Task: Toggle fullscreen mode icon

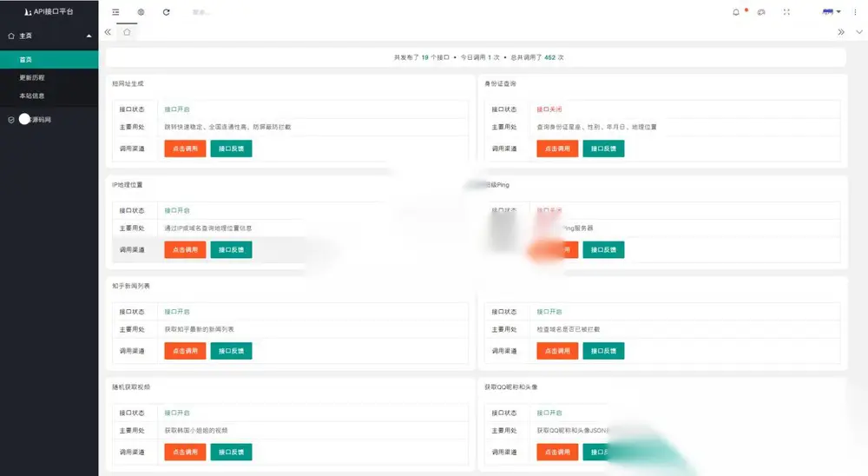Action: pyautogui.click(x=786, y=11)
